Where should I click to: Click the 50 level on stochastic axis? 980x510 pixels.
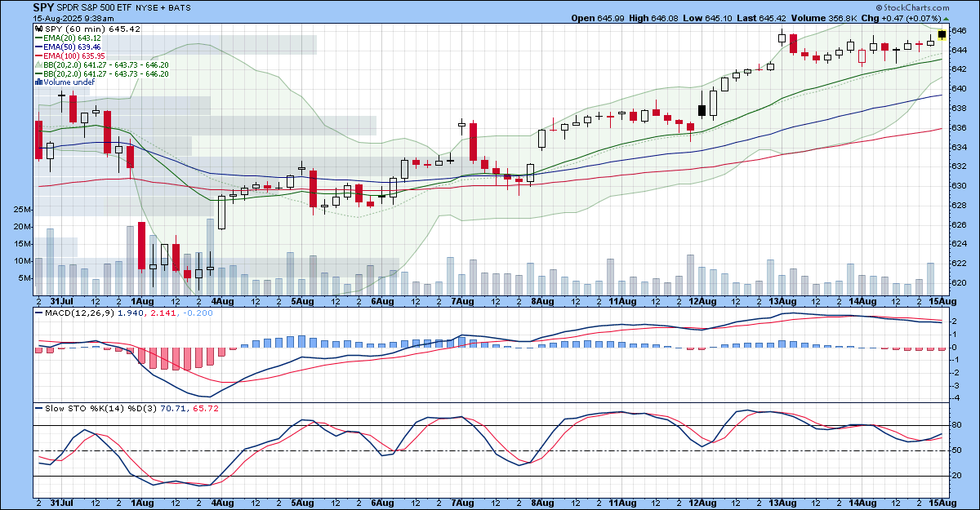click(957, 450)
